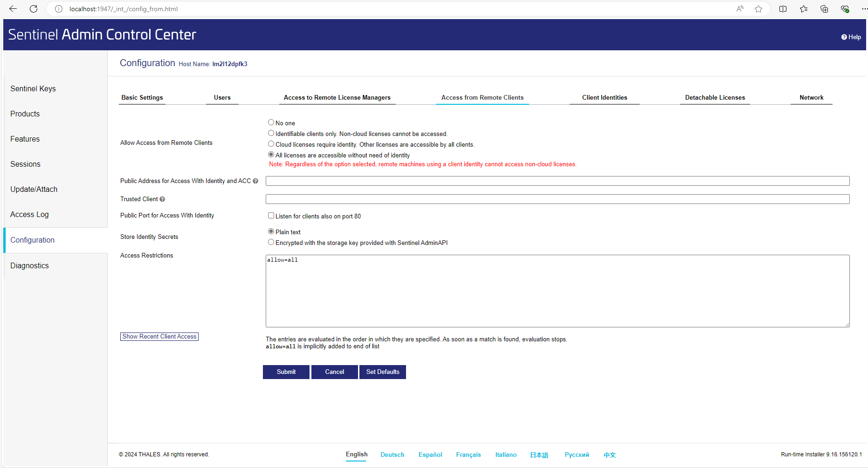Image resolution: width=868 pixels, height=468 pixels.
Task: Add page to favorites star icon
Action: [758, 9]
